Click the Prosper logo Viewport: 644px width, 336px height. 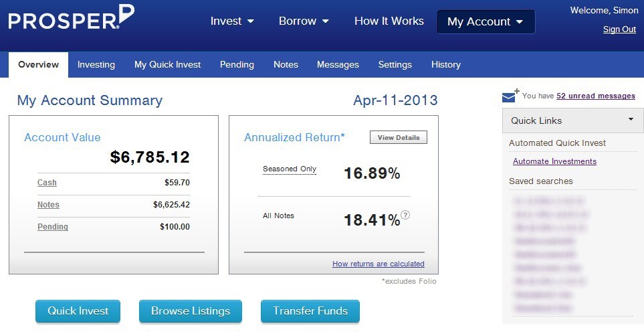pyautogui.click(x=71, y=17)
